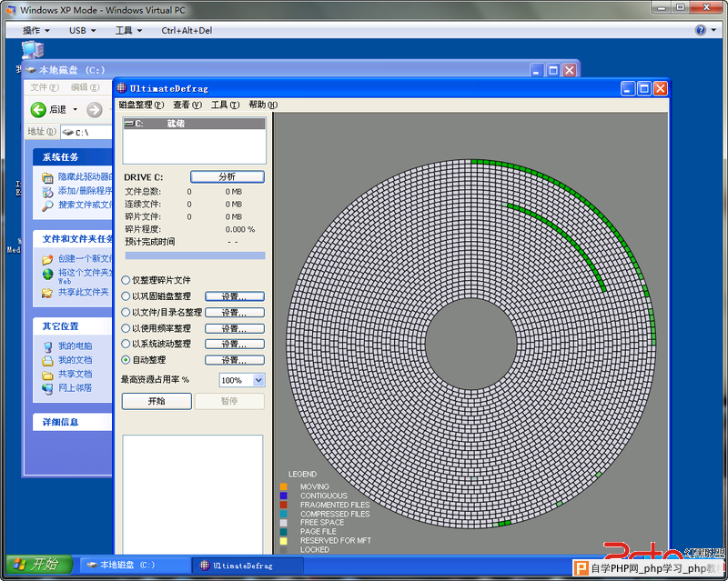
Task: Click 添加/删除程序 link in Explorer
Action: [85, 191]
